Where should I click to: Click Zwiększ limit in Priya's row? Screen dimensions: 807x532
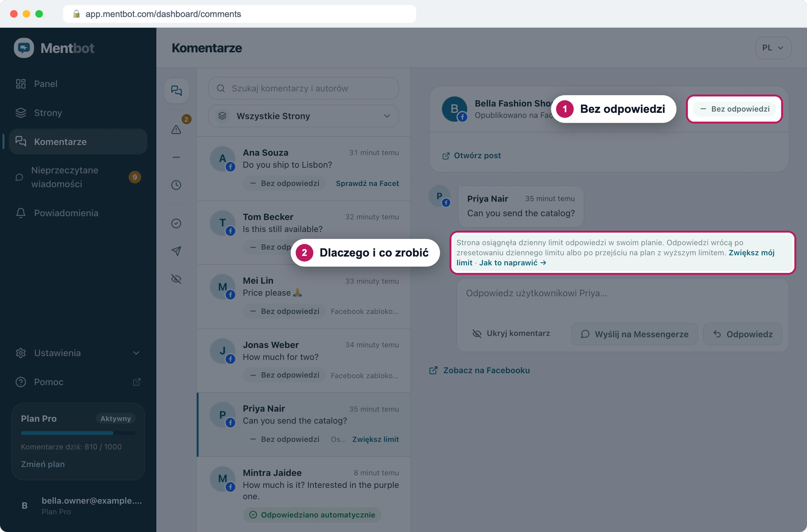(375, 439)
